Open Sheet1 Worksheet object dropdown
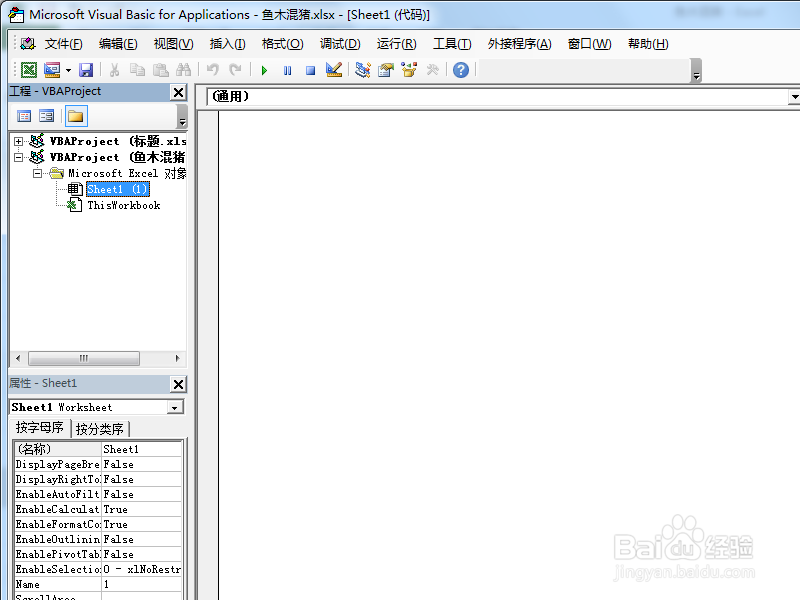Image resolution: width=800 pixels, height=600 pixels. click(174, 407)
